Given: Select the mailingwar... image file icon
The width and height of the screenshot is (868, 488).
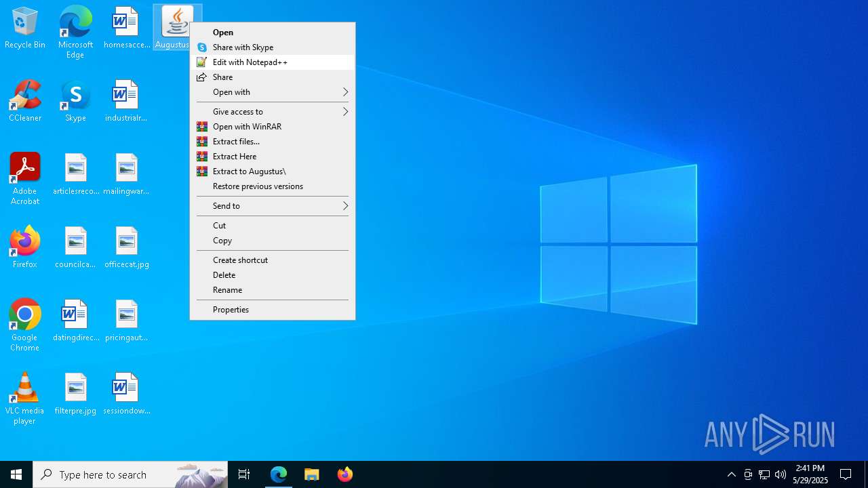Looking at the screenshot, I should [x=126, y=175].
